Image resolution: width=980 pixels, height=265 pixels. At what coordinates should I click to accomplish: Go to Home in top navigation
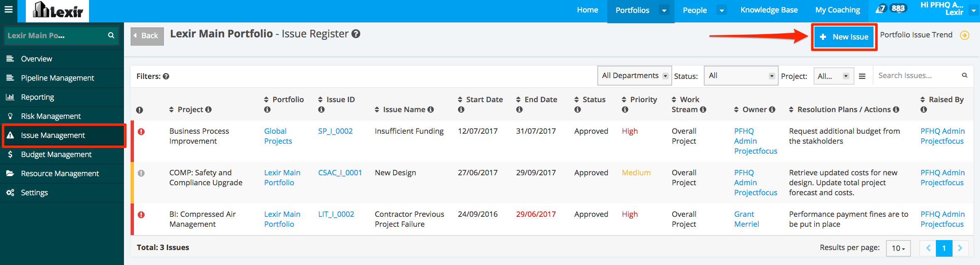coord(587,10)
